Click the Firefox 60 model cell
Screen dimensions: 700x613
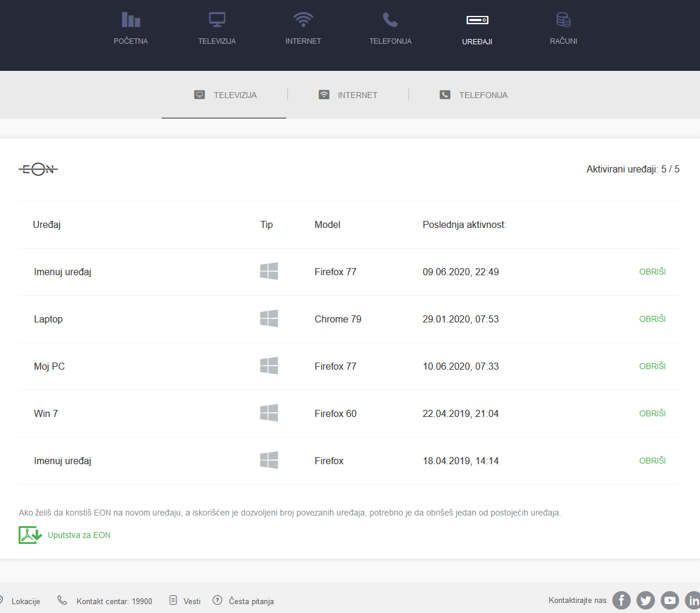tap(336, 414)
